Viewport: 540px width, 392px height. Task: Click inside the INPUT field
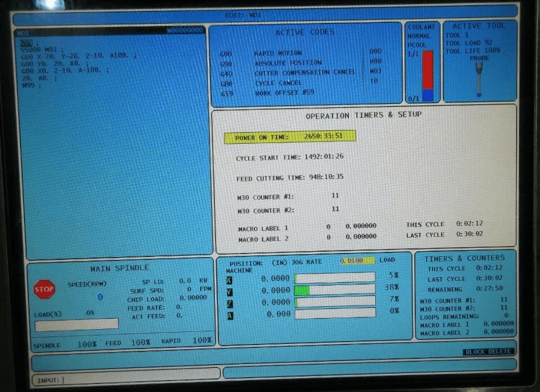pos(126,379)
